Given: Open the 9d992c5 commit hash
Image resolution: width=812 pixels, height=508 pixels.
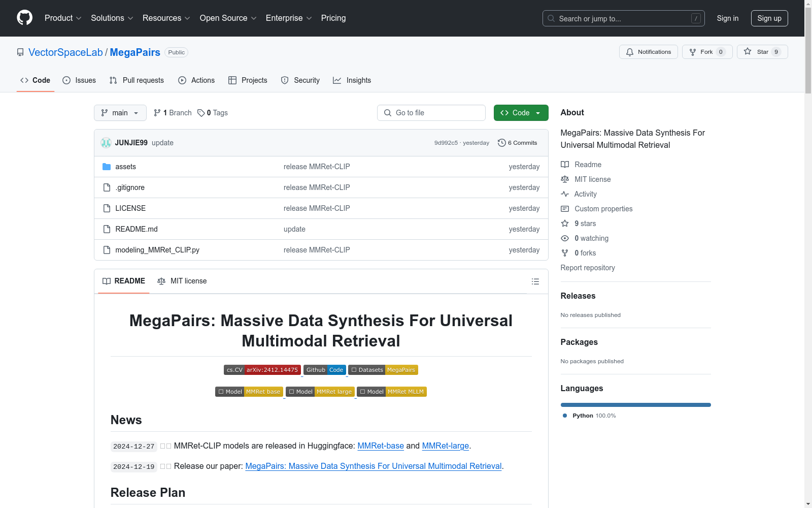Looking at the screenshot, I should pyautogui.click(x=446, y=143).
